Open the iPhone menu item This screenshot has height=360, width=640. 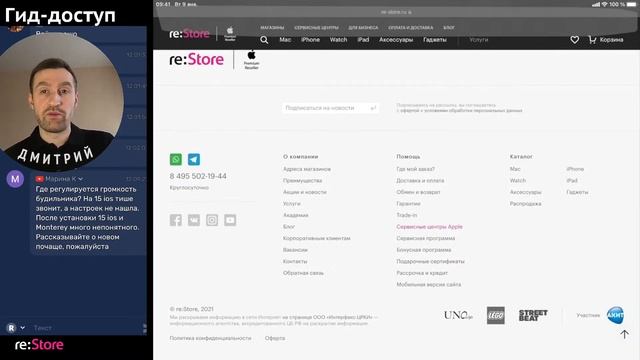310,40
